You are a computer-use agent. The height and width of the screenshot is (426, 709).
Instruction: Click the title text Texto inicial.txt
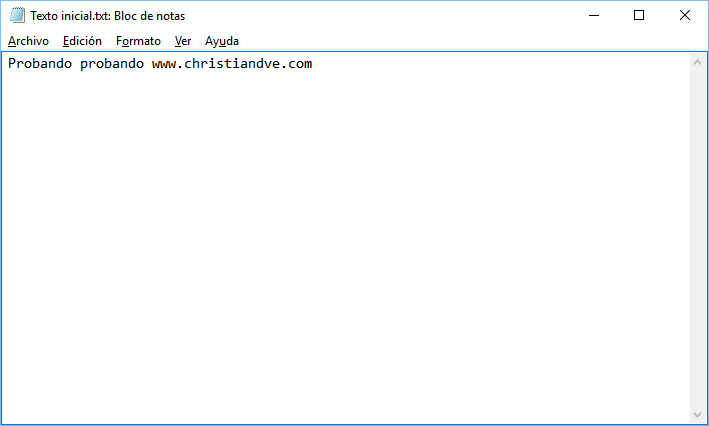coord(70,16)
